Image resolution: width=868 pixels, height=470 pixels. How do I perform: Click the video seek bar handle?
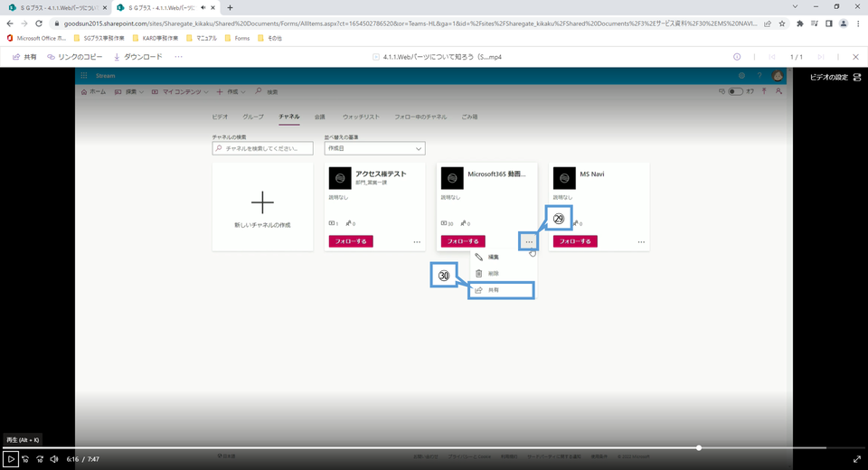coord(699,448)
